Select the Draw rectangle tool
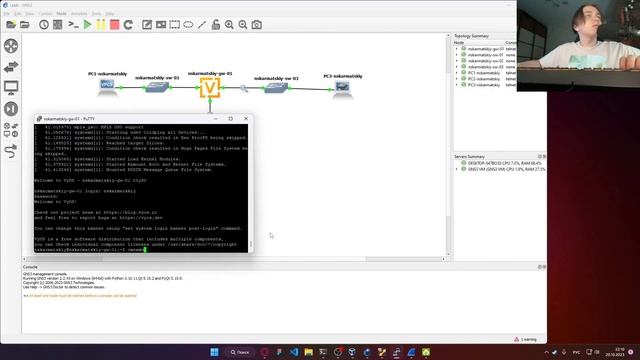Image resolution: width=640 pixels, height=360 pixels. pos(175,25)
